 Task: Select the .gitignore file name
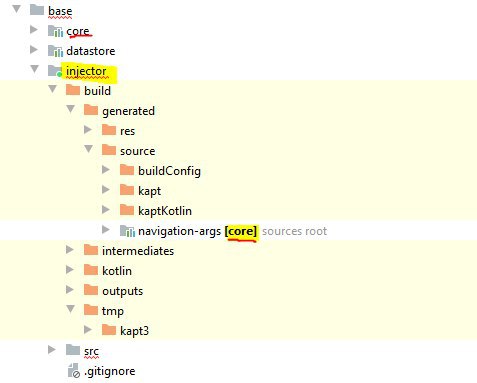(110, 371)
